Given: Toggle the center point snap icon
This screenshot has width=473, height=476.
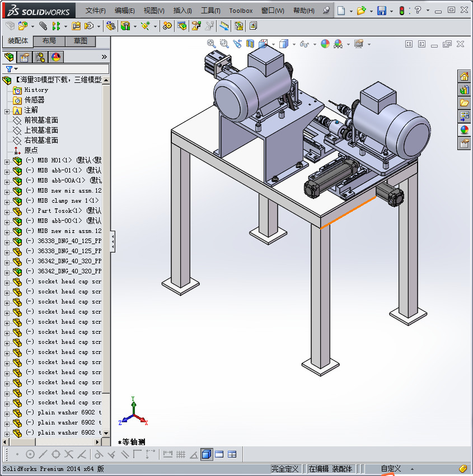Looking at the screenshot, I should click(30, 455).
